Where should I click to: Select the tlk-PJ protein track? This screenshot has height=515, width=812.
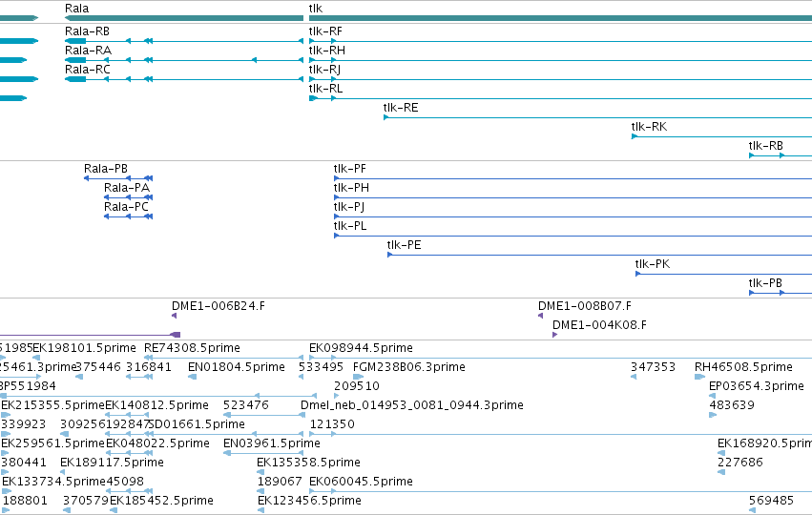(x=573, y=216)
